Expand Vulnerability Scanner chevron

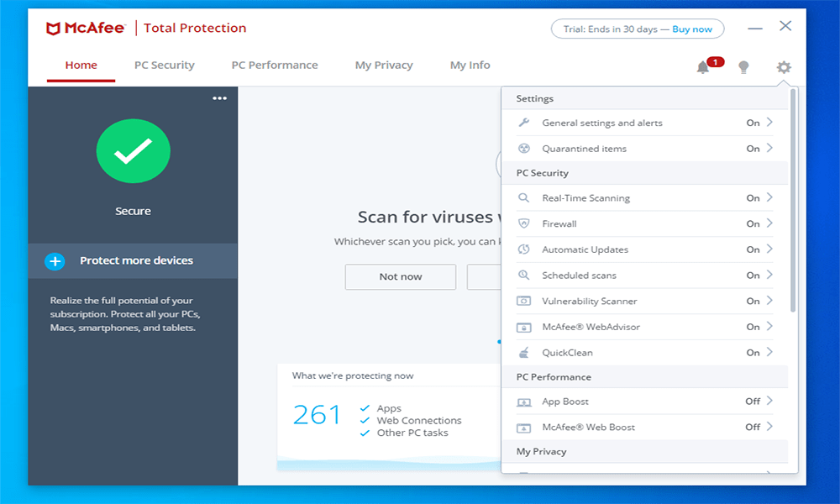(769, 301)
